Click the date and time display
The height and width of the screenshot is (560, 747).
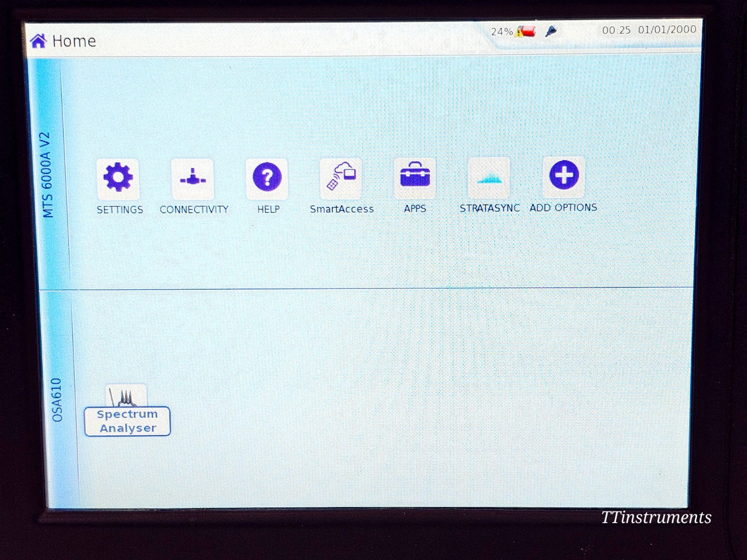tap(649, 30)
